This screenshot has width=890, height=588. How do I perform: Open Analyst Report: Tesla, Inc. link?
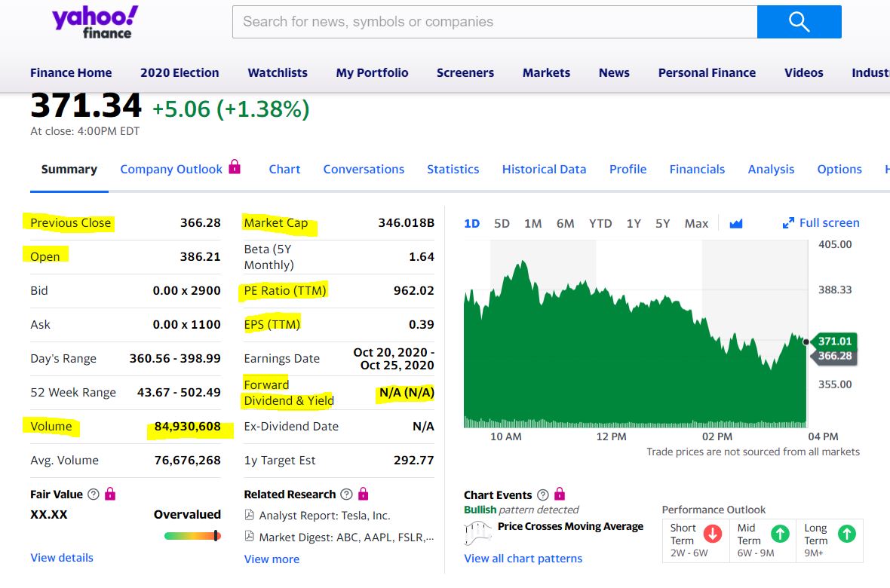tap(324, 516)
